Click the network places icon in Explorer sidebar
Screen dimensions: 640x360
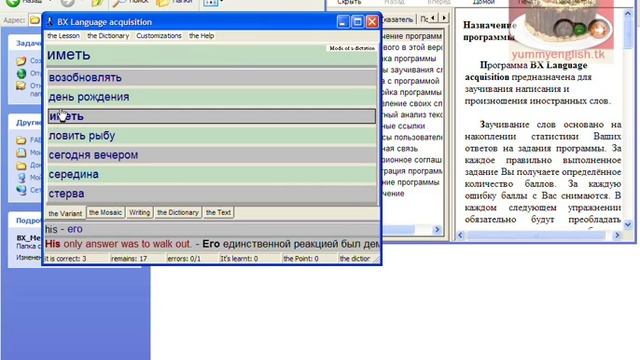pyautogui.click(x=21, y=190)
